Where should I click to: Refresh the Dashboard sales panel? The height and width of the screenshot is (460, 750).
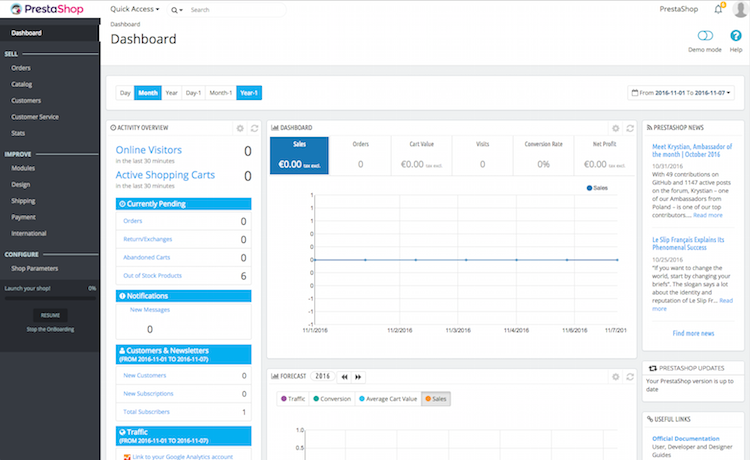(x=629, y=128)
